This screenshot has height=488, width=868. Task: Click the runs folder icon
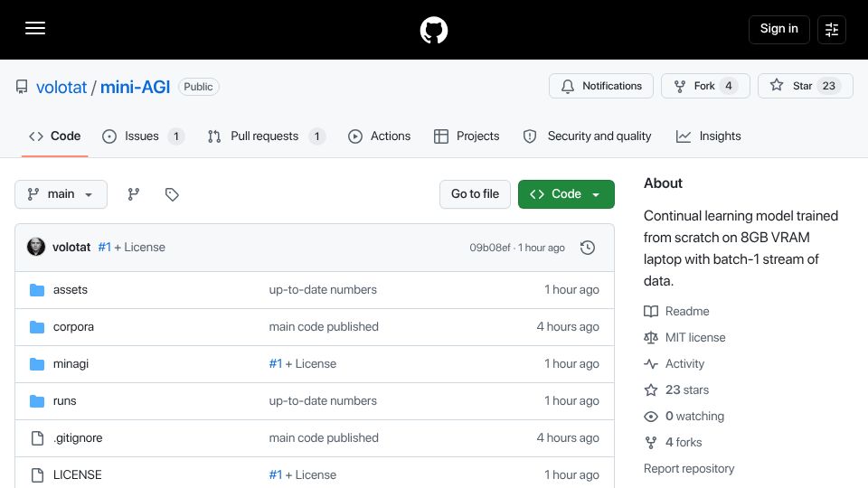pos(37,401)
